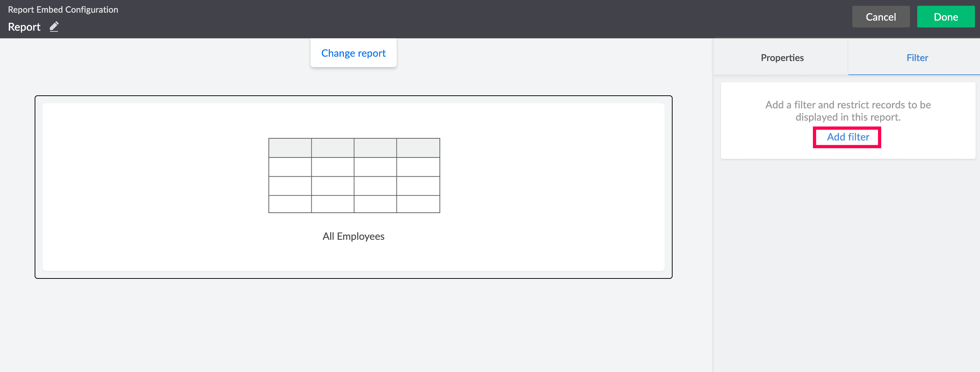Click the pencil icon beside Report title

[x=54, y=27]
